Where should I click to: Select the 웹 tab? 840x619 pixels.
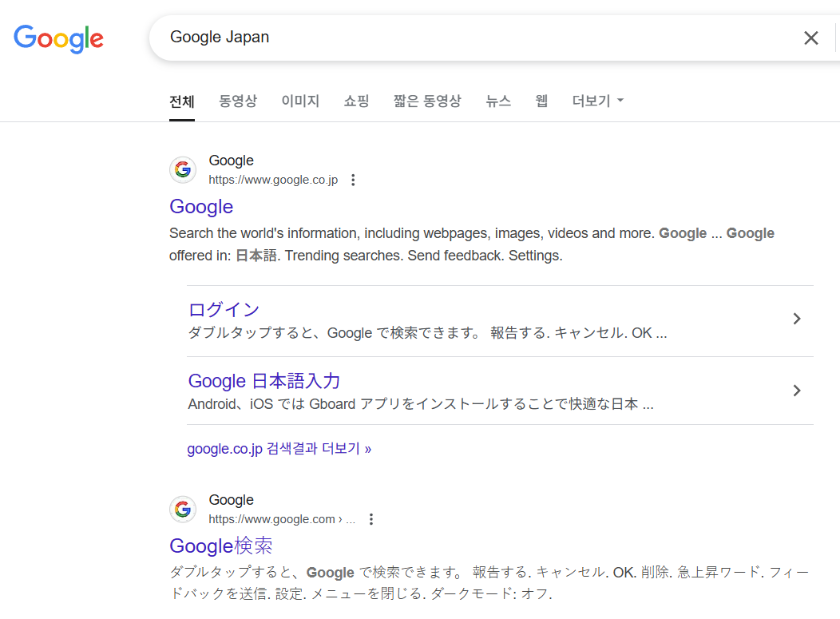click(541, 101)
